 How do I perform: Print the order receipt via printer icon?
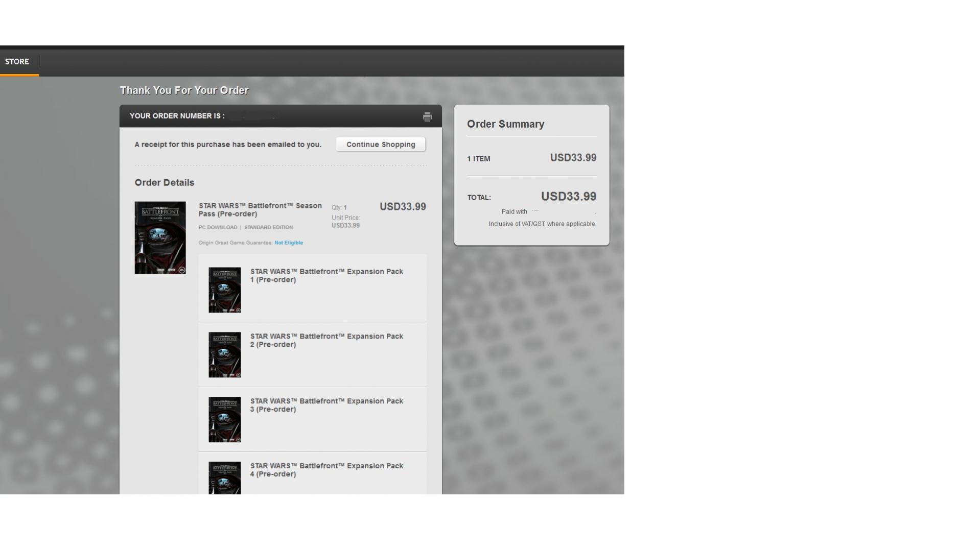(427, 117)
